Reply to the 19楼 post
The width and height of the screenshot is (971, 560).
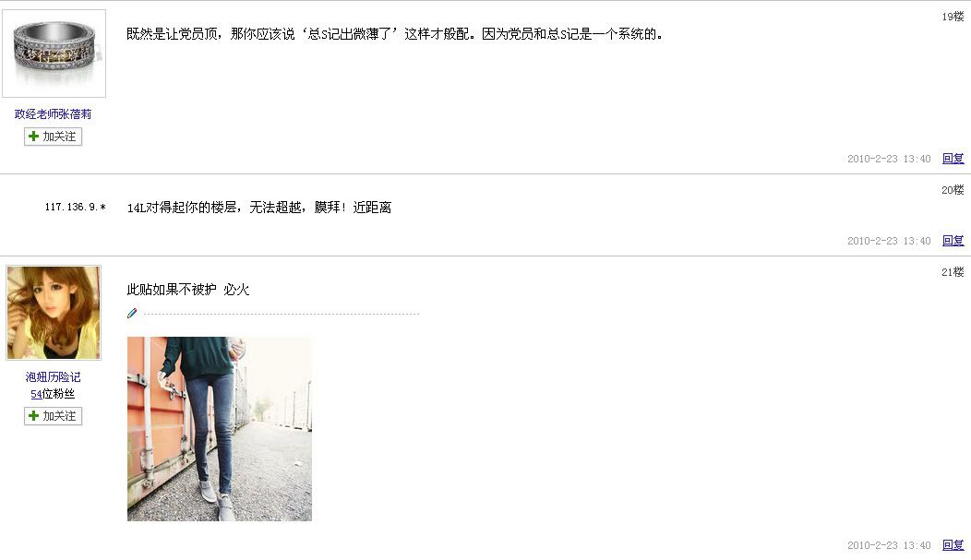point(953,159)
